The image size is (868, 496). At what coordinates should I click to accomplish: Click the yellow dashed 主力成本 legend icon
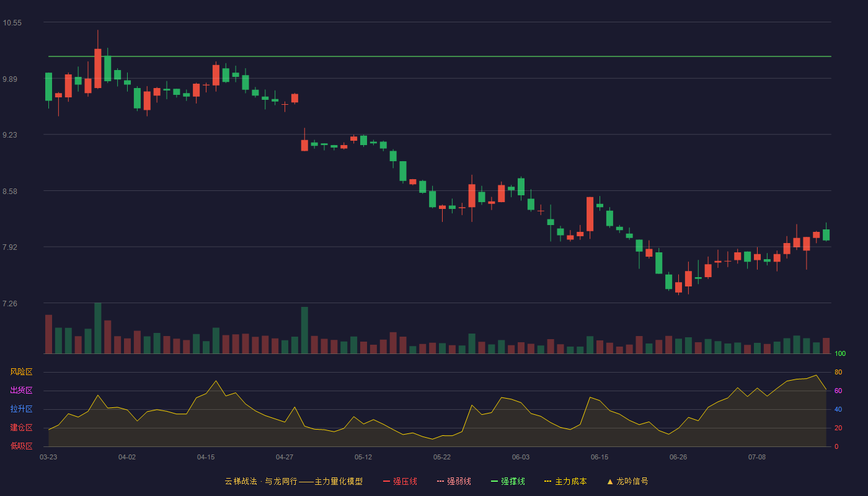click(x=547, y=481)
